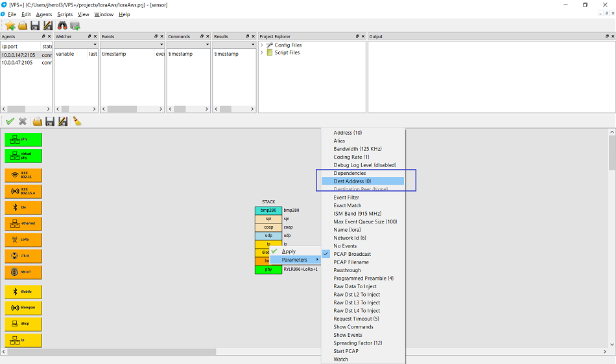This screenshot has width=616, height=364.
Task: Click the broom clear icon
Action: 77,121
